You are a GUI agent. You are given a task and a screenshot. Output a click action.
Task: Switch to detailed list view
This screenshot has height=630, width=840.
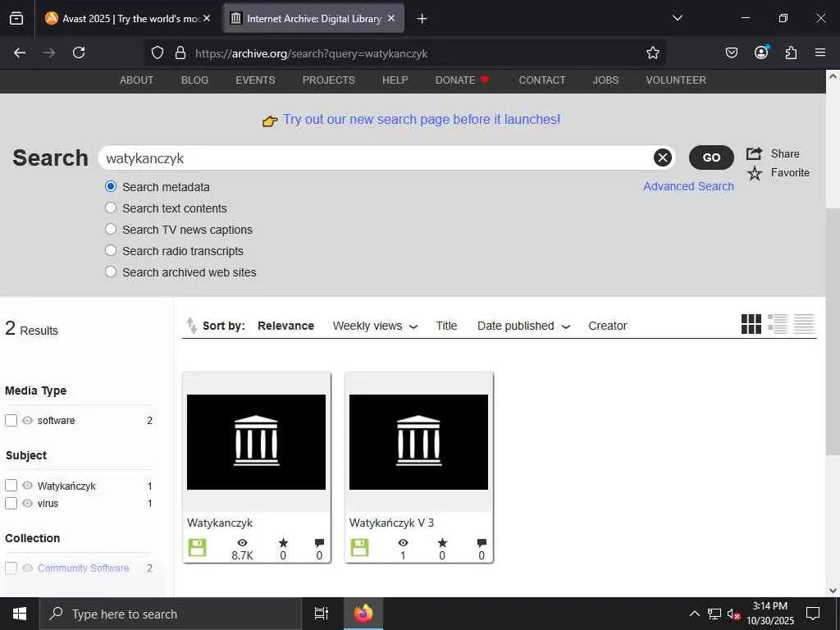(x=778, y=324)
